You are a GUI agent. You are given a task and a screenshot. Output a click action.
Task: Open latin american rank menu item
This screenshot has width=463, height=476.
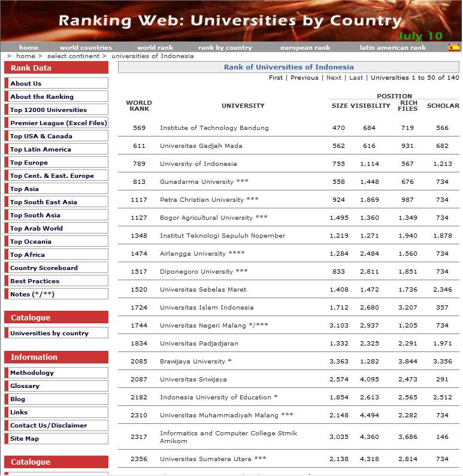tap(393, 48)
